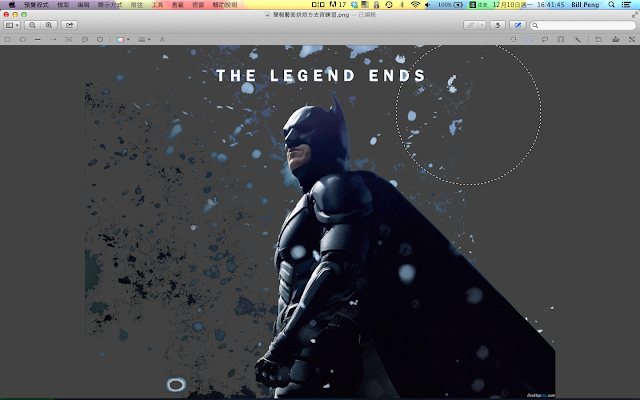Open the 已編輯 title dropdown
The width and height of the screenshot is (640, 400).
coord(368,15)
